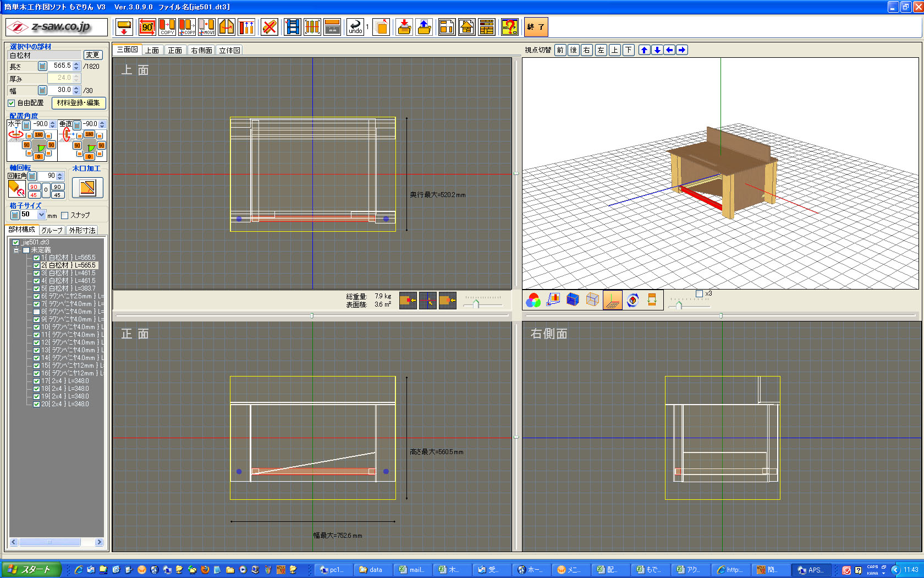Click the mm ruler measurement icon
The image size is (924, 578).
332,27
